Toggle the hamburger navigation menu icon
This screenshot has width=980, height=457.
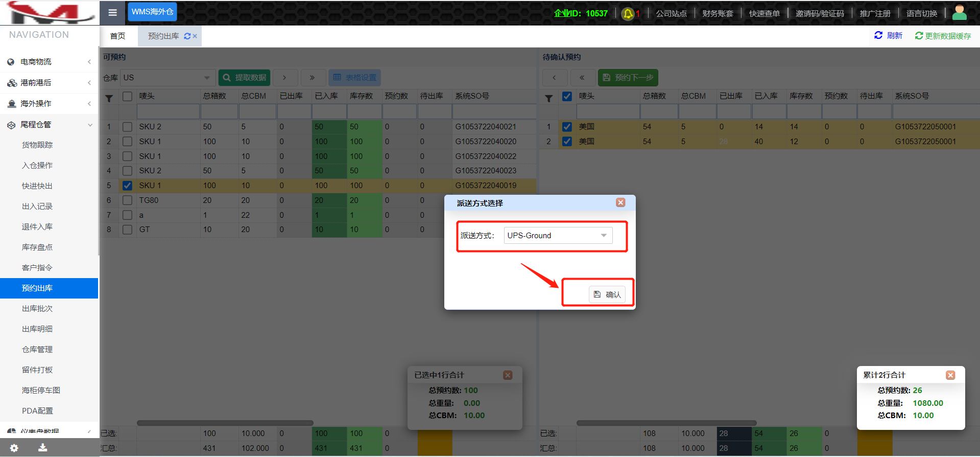[x=113, y=13]
